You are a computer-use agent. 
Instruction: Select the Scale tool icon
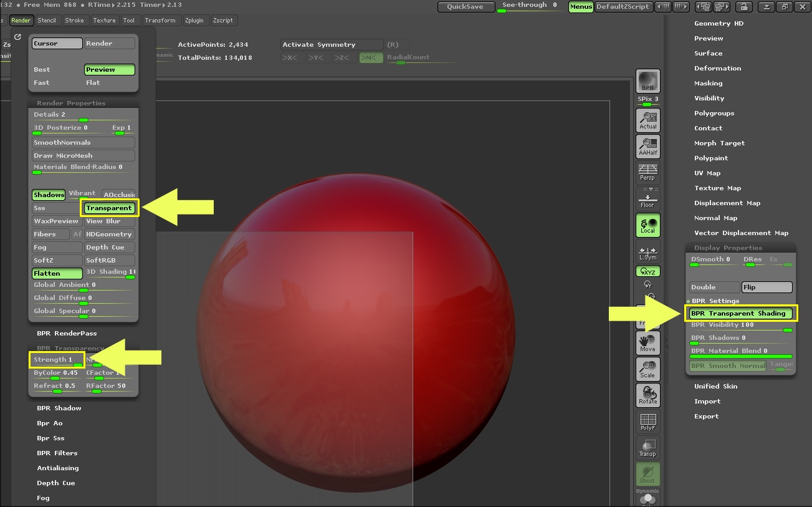(647, 369)
